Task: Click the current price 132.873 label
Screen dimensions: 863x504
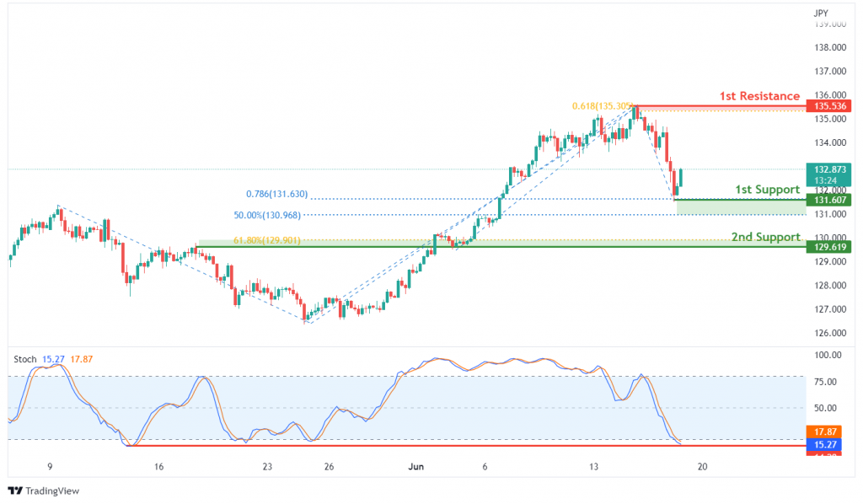Action: pos(829,169)
